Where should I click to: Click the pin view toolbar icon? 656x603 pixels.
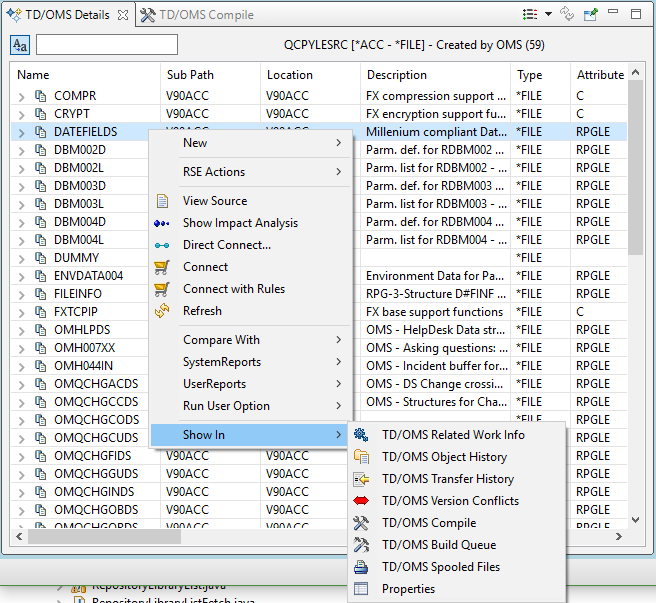(591, 15)
